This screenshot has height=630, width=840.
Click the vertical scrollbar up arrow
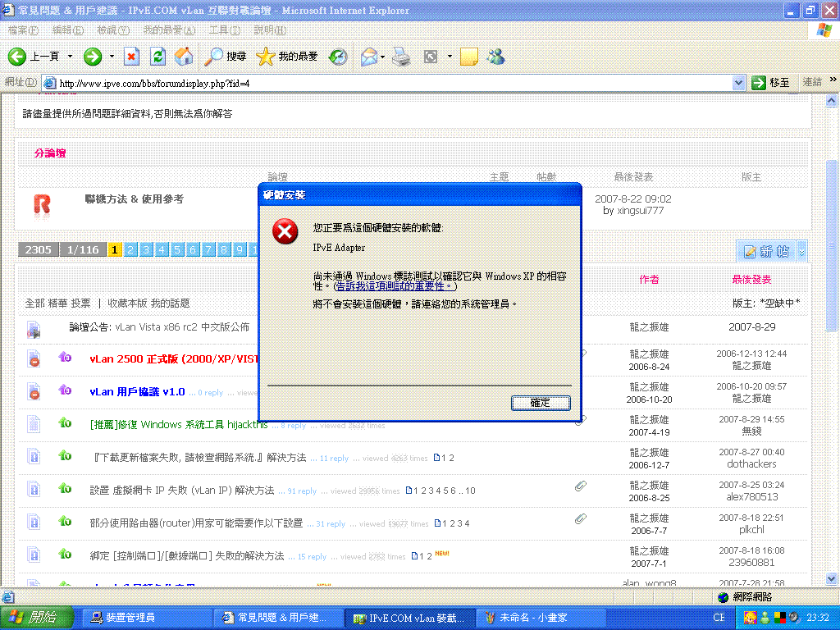click(831, 100)
